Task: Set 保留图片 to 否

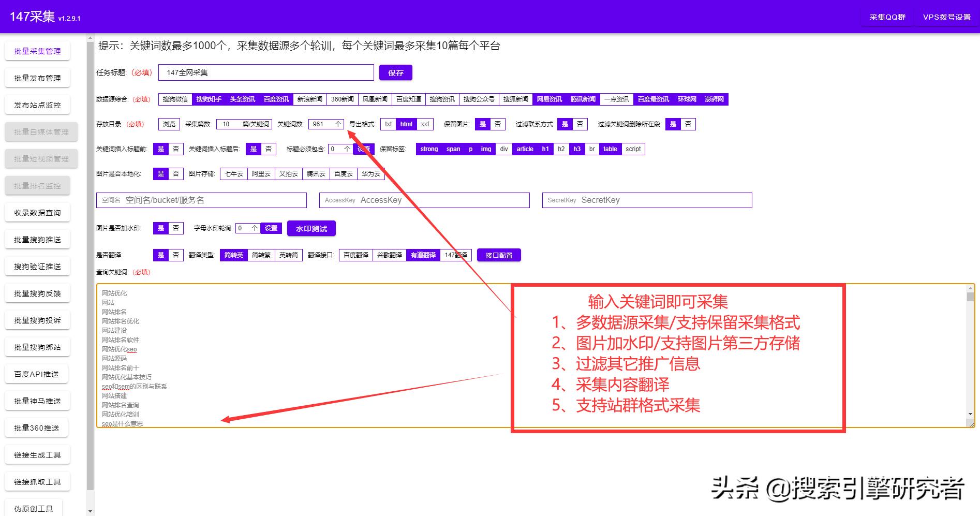Action: tap(498, 124)
